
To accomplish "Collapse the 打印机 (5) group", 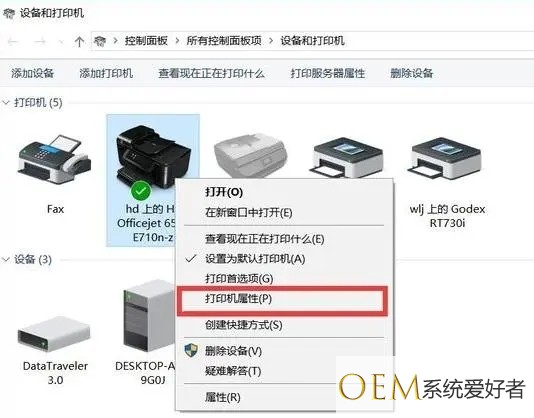I will click(x=6, y=103).
